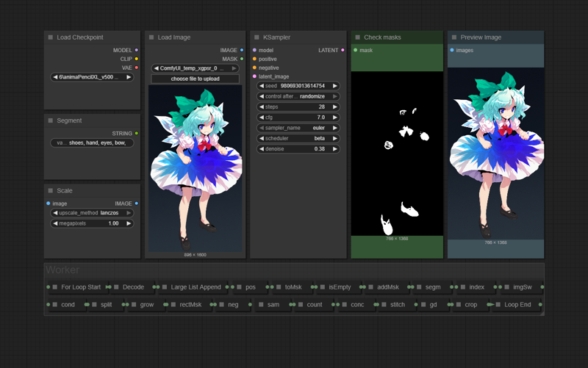The height and width of the screenshot is (368, 588).
Task: Click the Segment text field with shoes, hand
Action: (92, 142)
